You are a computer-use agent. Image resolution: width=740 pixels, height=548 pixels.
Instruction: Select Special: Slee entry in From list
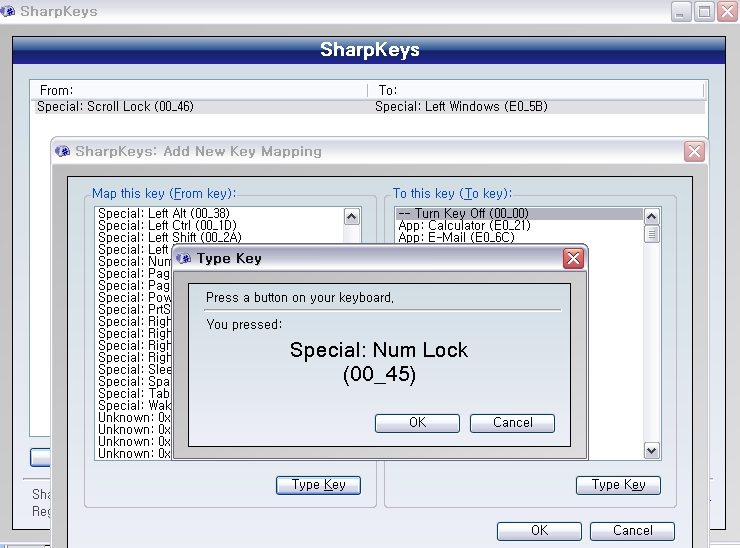click(134, 370)
